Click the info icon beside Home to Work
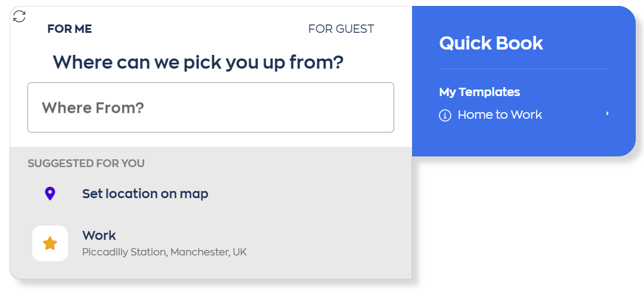Viewport: 644px width, 293px height. tap(445, 116)
